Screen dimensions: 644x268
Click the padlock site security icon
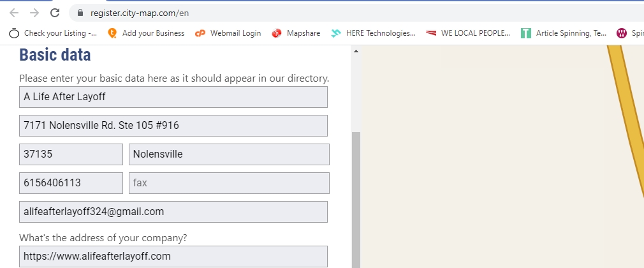point(80,13)
